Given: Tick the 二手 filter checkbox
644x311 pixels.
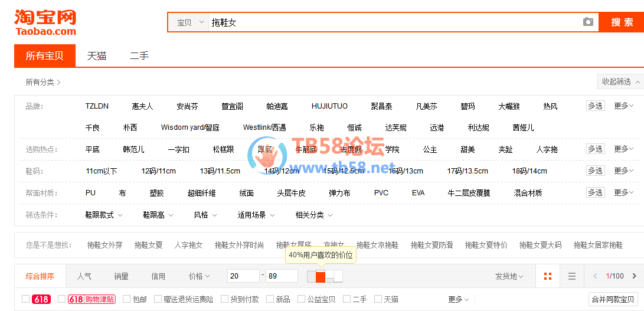Looking at the screenshot, I should coord(346,299).
